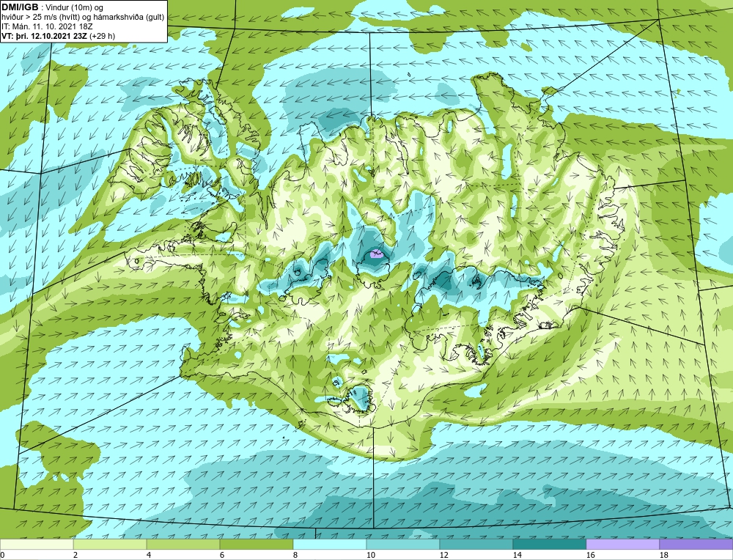Click the legend scale label "8"
The image size is (733, 560).
point(295,555)
